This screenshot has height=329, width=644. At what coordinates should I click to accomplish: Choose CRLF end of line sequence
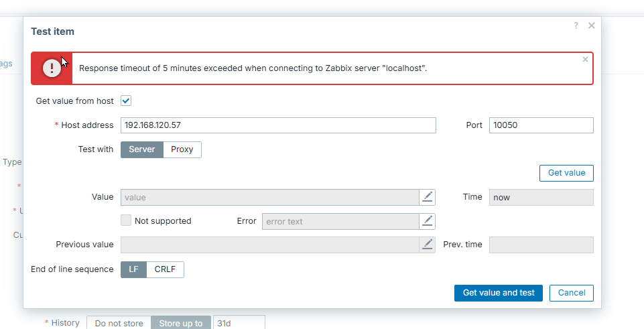coord(165,269)
